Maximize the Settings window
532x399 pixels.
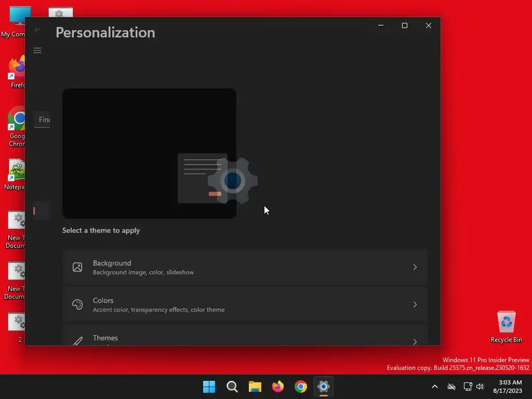[x=404, y=25]
